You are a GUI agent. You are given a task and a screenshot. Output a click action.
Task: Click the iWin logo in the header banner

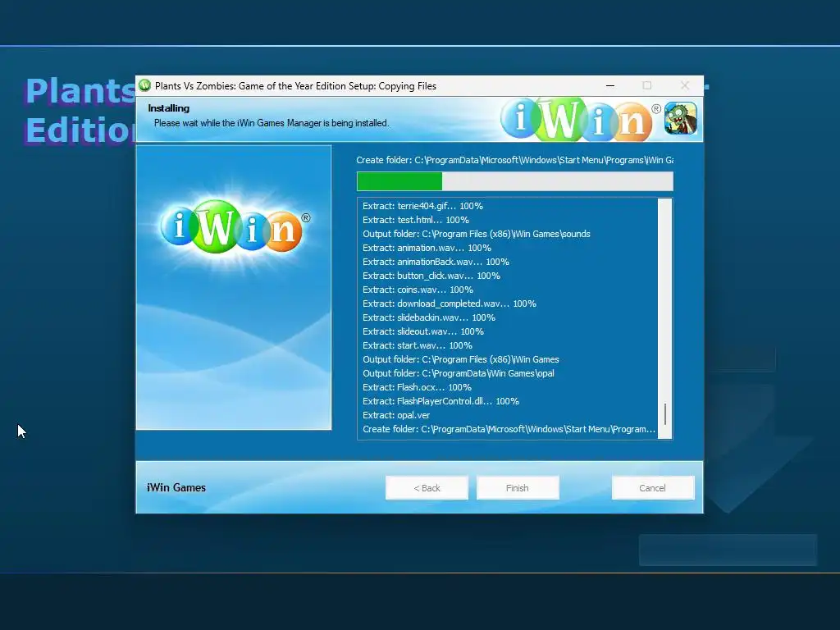tap(581, 119)
